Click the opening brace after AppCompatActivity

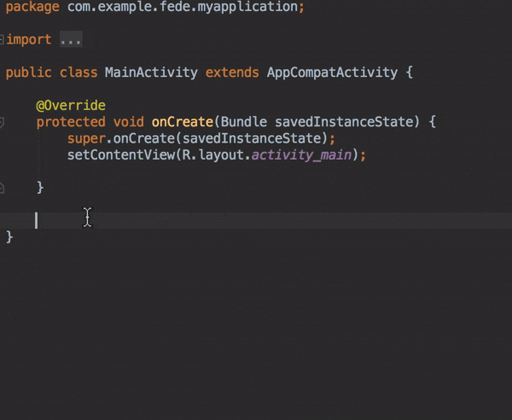(410, 73)
